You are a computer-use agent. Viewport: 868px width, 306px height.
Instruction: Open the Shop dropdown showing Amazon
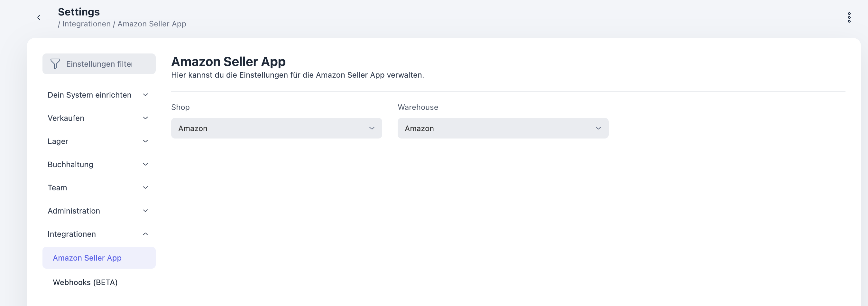276,128
